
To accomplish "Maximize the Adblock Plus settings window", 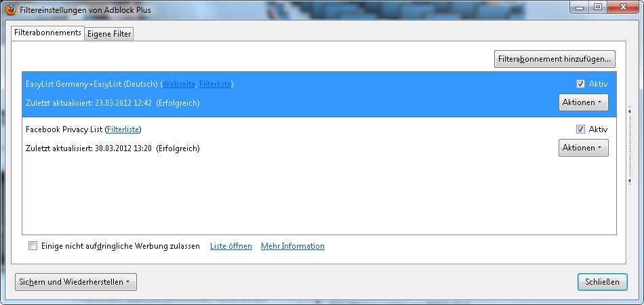I will (x=597, y=7).
